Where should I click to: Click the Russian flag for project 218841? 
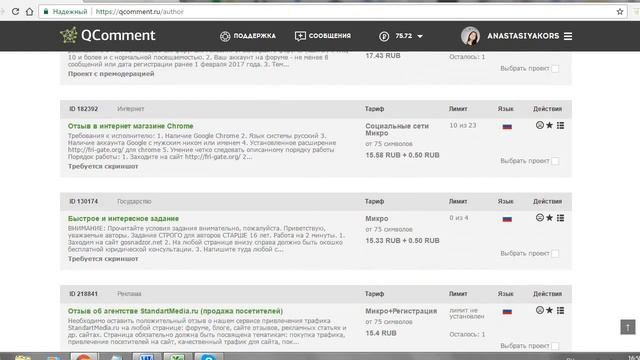507,311
